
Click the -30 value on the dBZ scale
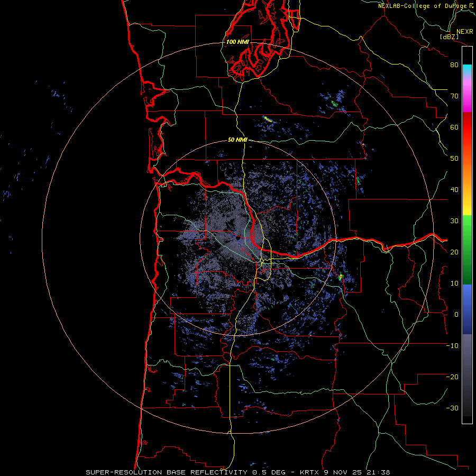452,408
